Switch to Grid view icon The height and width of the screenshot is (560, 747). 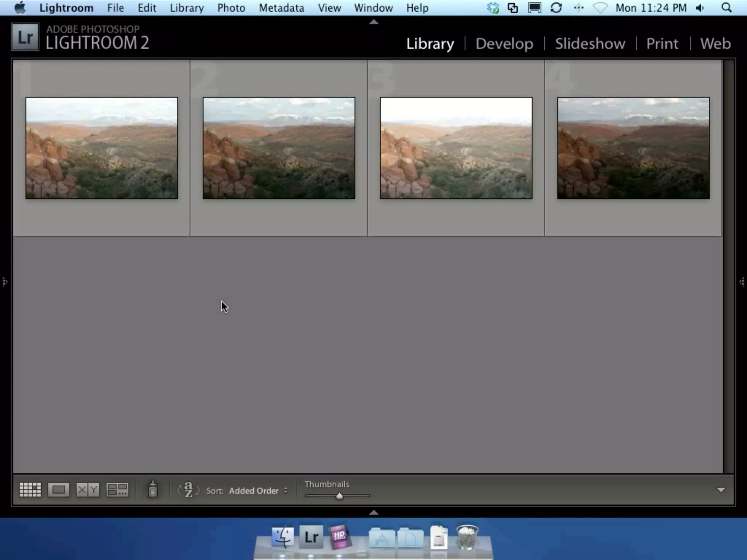(30, 490)
